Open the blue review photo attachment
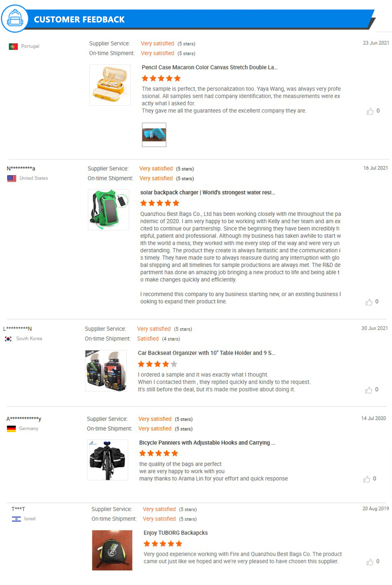Viewport: 392px width, 585px height. [154, 135]
